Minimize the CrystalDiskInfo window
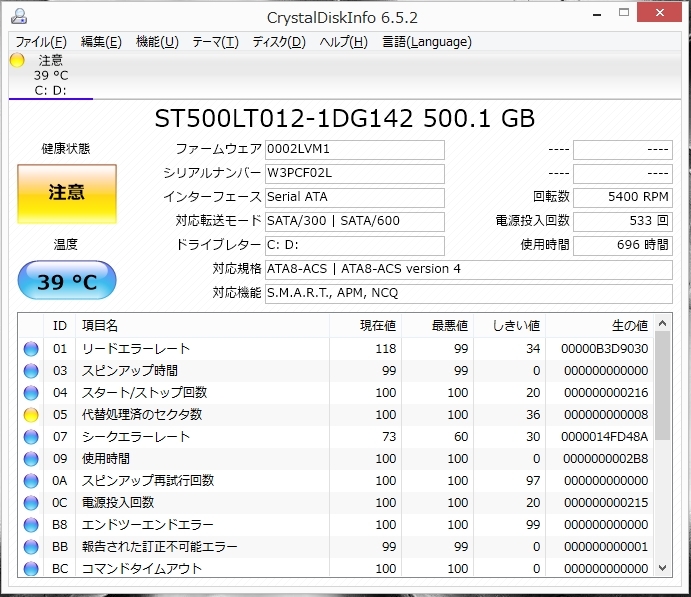Viewport: 691px width, 597px height. tap(597, 15)
